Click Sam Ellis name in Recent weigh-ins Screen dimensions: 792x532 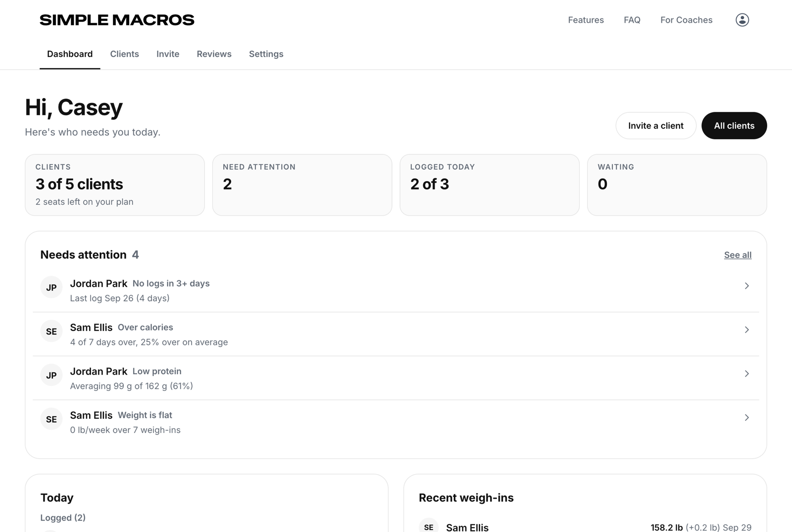[x=467, y=528]
